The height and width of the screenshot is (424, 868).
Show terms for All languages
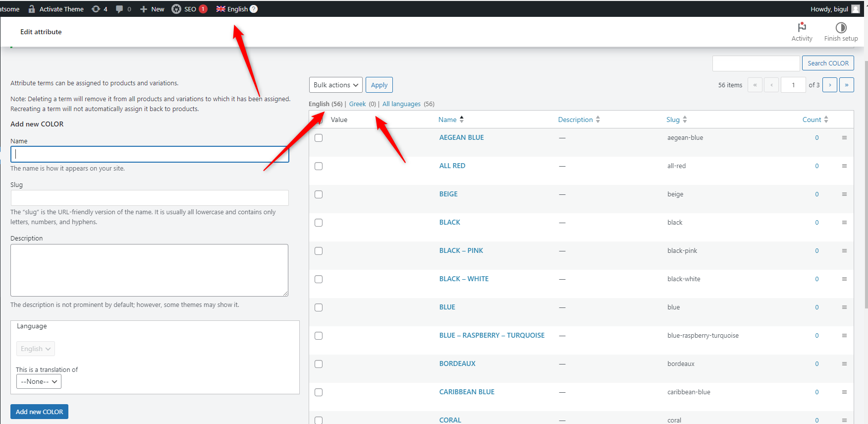coord(401,104)
